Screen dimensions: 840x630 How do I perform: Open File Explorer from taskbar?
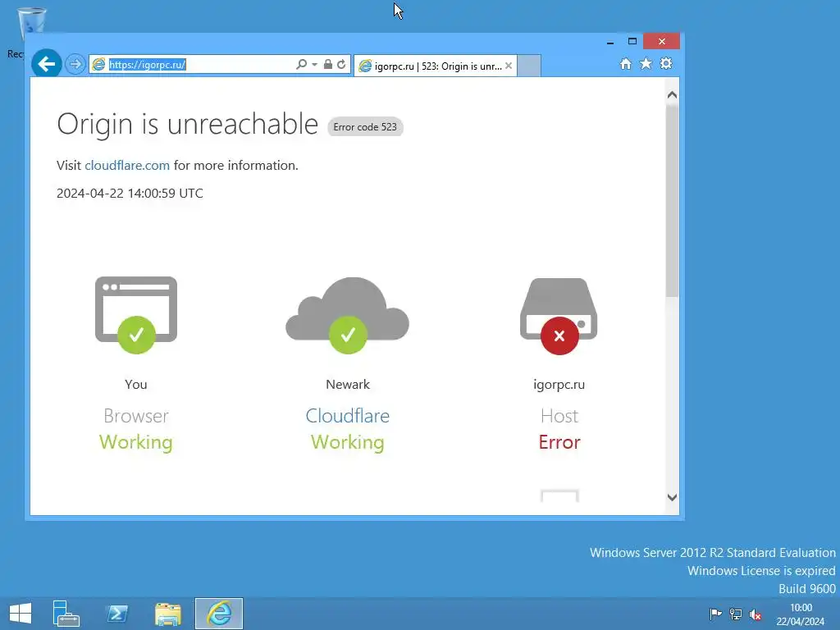[167, 614]
